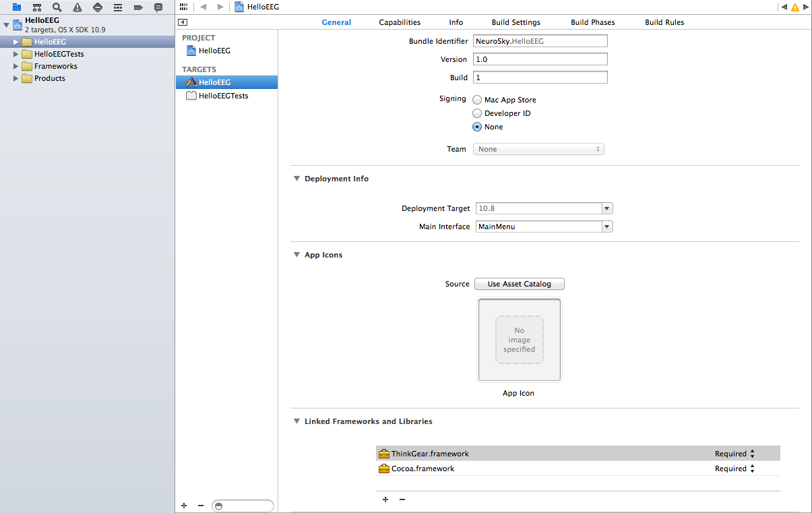Click the Use Asset Catalog button
The image size is (812, 513).
pyautogui.click(x=519, y=284)
